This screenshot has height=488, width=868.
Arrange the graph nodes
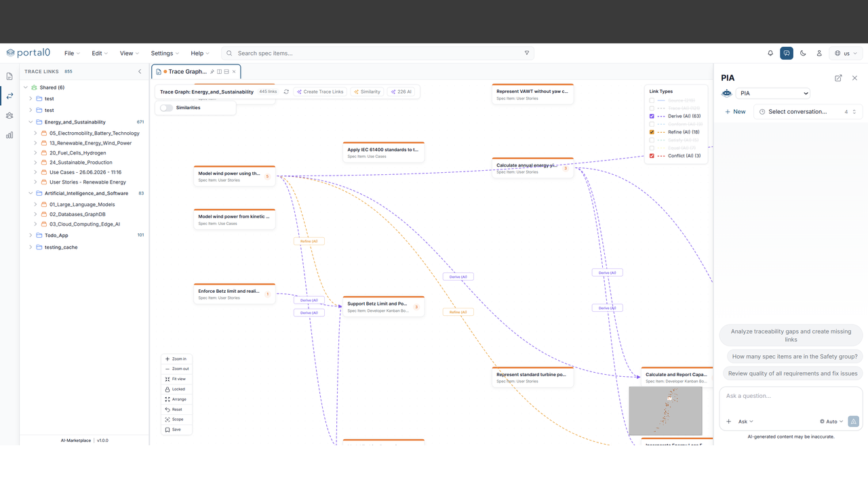coord(176,399)
